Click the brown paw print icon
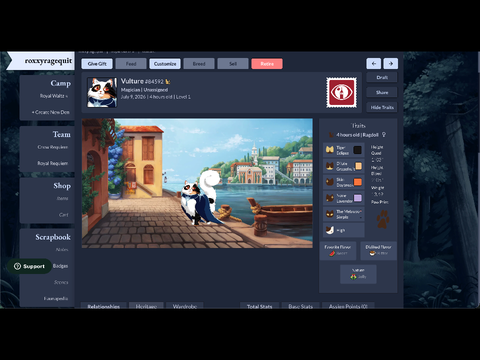 tap(383, 219)
